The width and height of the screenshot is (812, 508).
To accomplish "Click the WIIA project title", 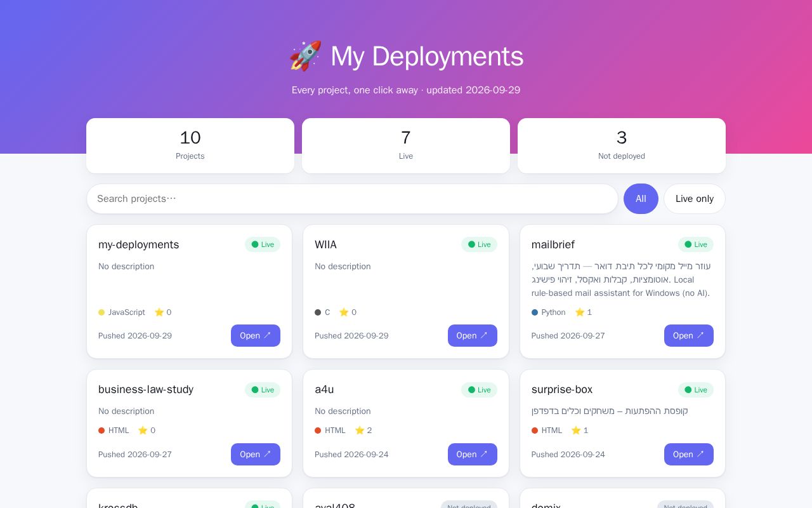I will point(326,244).
